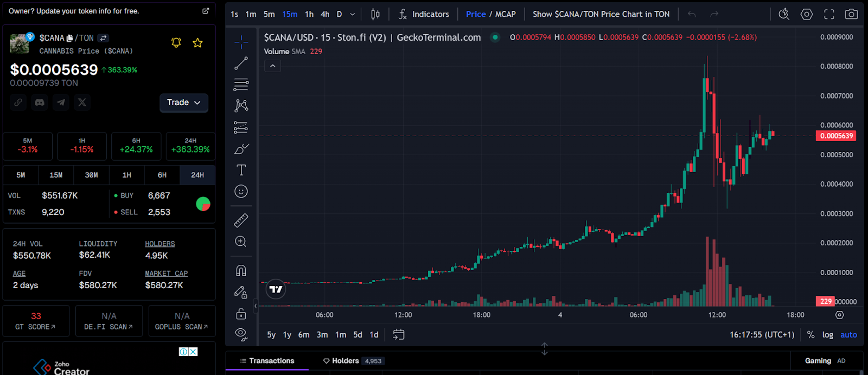
Task: Collapse the chart legend arrow
Action: click(272, 66)
